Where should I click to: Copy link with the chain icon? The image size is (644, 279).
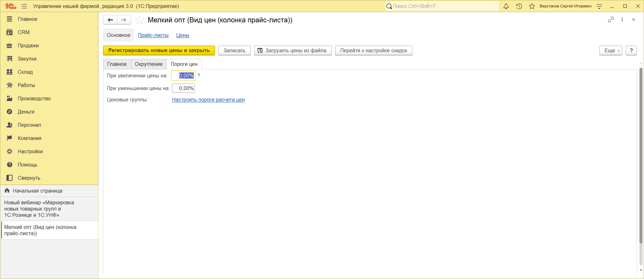tap(611, 19)
